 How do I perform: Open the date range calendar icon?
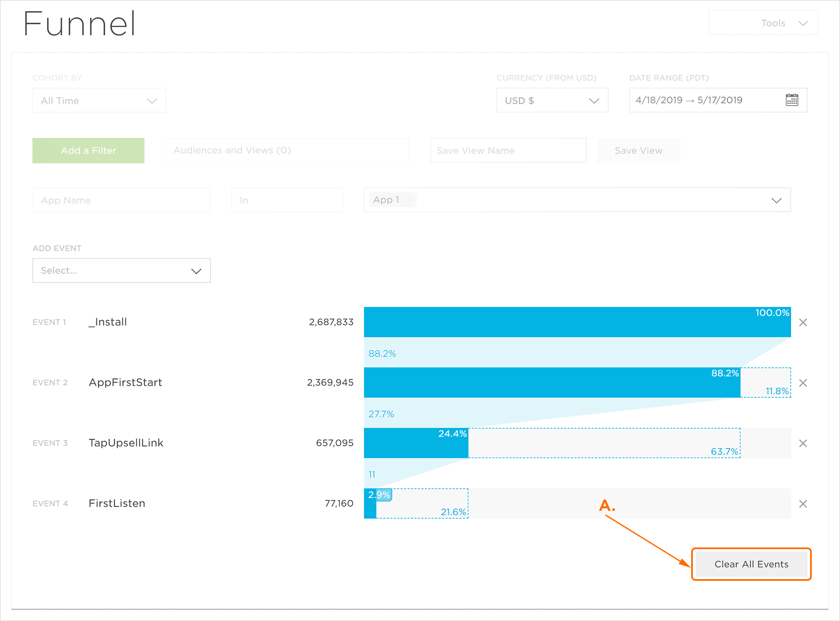[x=792, y=100]
